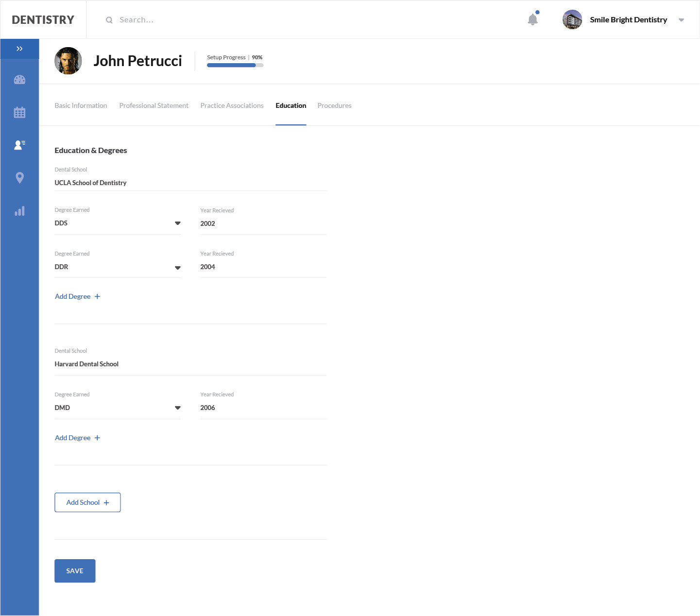Click the Add School button
700x616 pixels.
[87, 502]
